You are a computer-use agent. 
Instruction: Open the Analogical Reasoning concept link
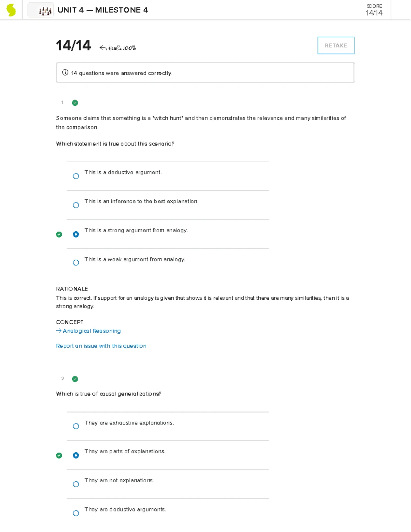pos(91,331)
